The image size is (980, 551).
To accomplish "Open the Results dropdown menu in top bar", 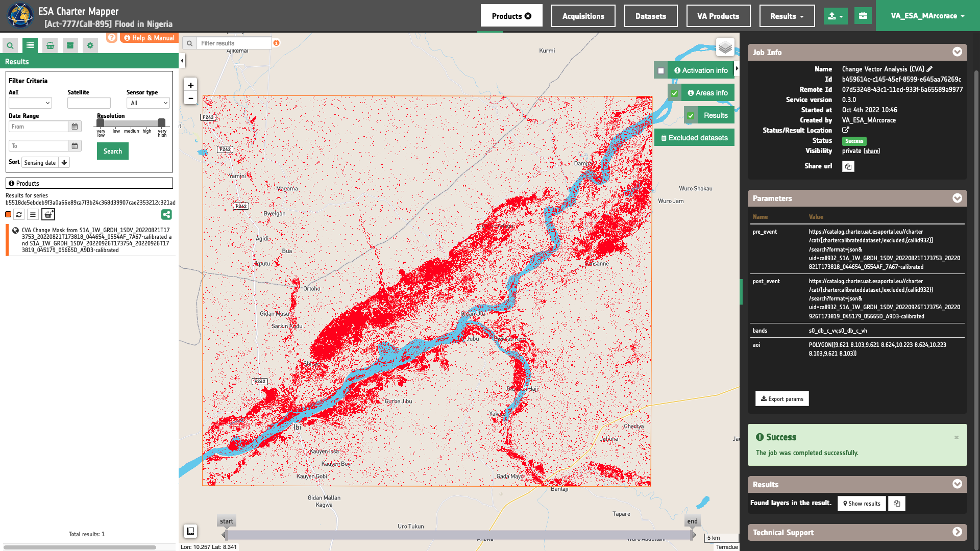I will pos(787,16).
